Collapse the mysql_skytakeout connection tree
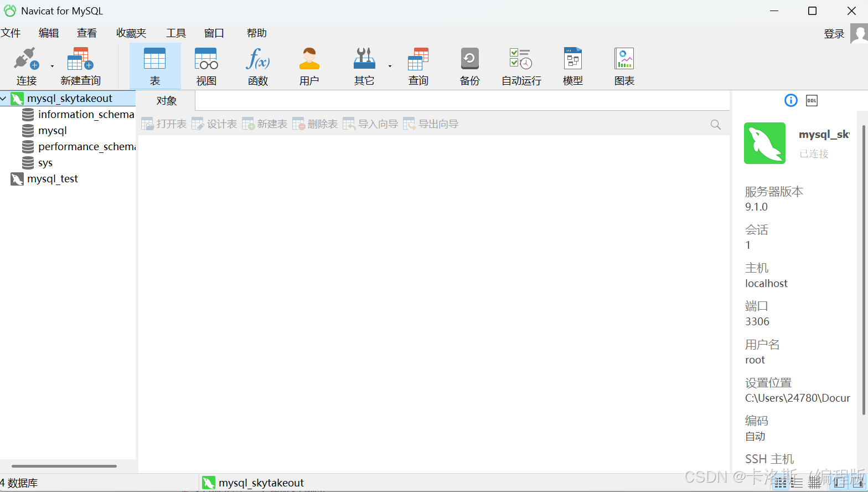The height and width of the screenshot is (492, 868). (4, 99)
